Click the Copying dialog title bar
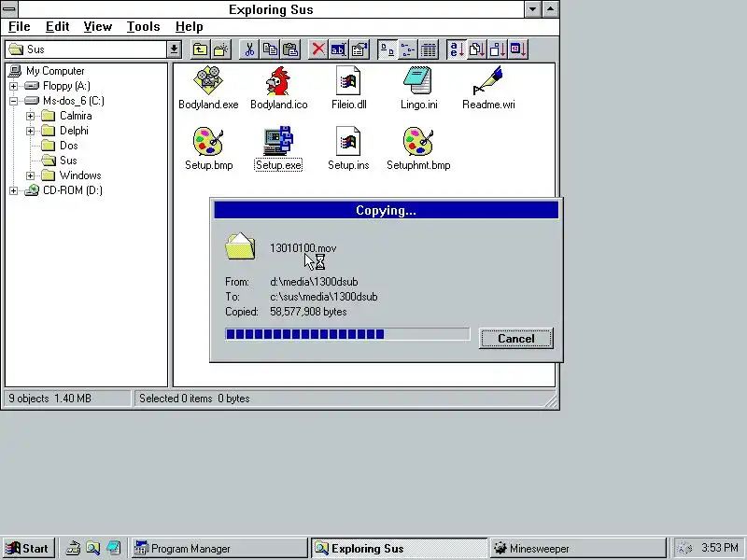This screenshot has height=560, width=747. [x=386, y=211]
